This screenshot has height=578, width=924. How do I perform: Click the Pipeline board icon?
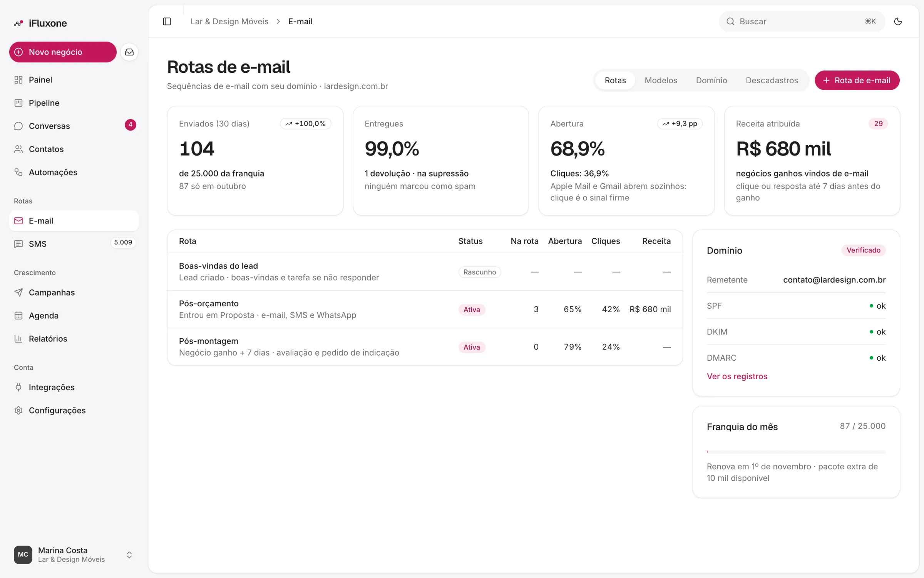18,103
